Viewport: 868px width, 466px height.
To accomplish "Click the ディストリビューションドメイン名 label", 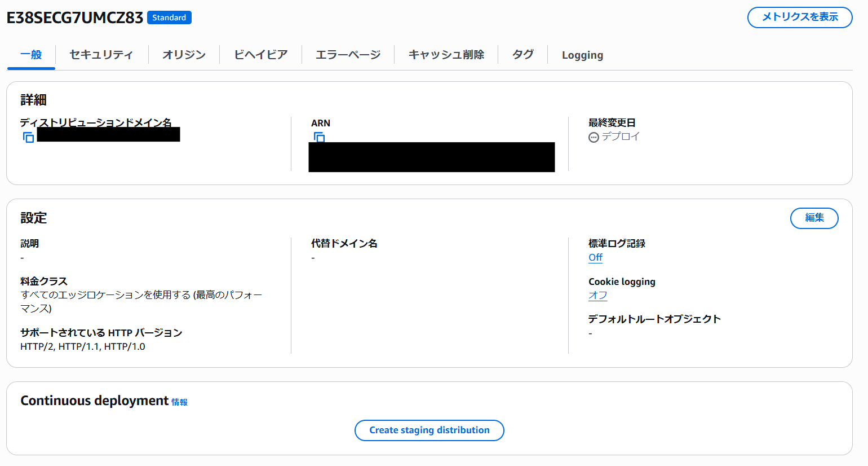I will pos(96,122).
